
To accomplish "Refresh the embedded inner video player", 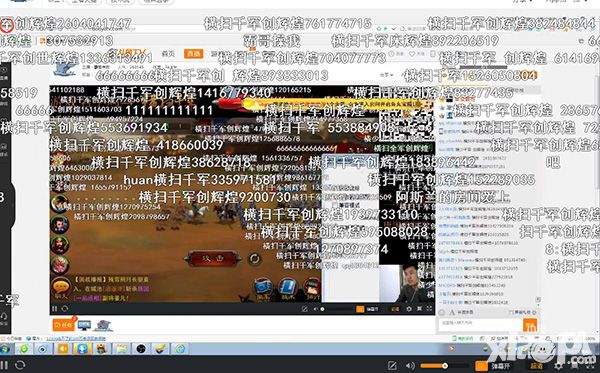I will pyautogui.click(x=65, y=308).
